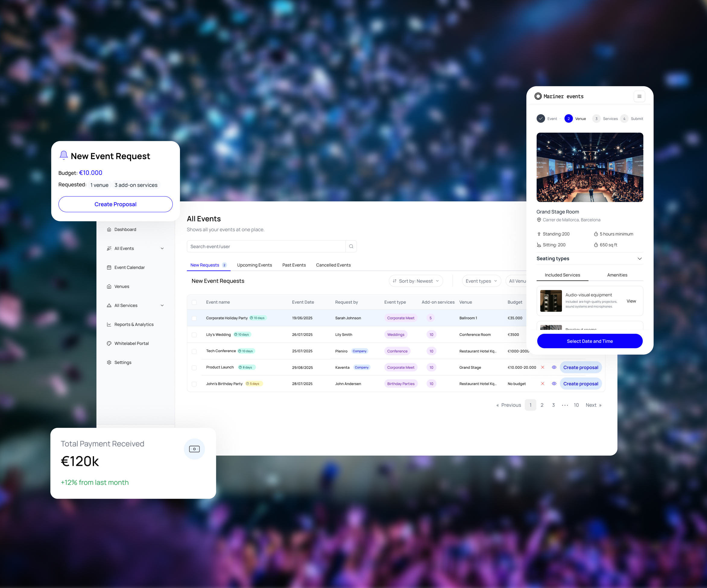This screenshot has width=707, height=588.
Task: Reject John's Birthday Party request with red X
Action: point(543,384)
